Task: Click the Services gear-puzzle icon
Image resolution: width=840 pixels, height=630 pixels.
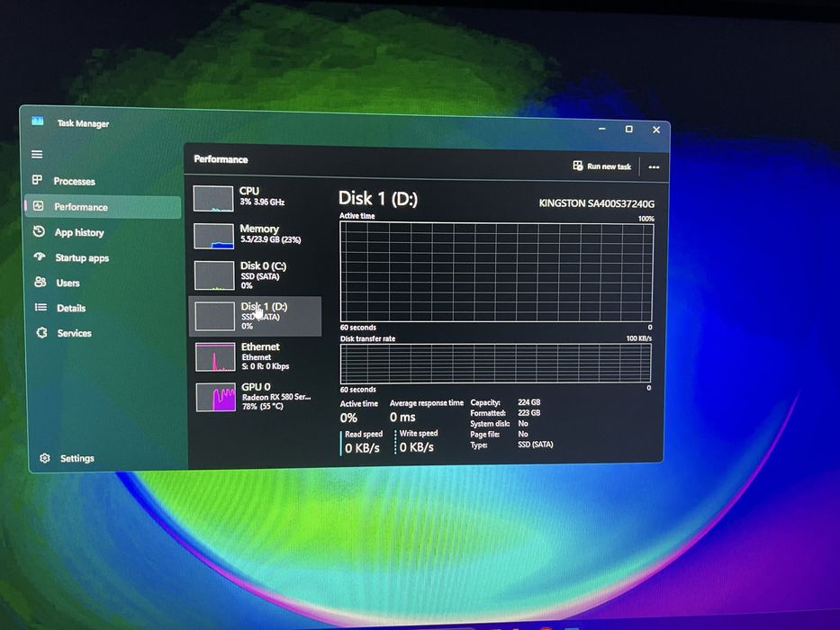Action: (x=41, y=333)
